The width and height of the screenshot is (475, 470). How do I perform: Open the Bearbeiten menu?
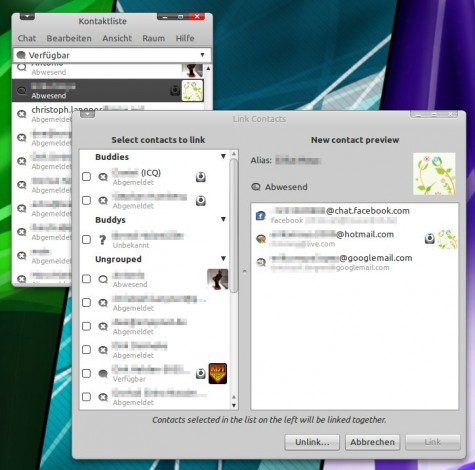(69, 38)
